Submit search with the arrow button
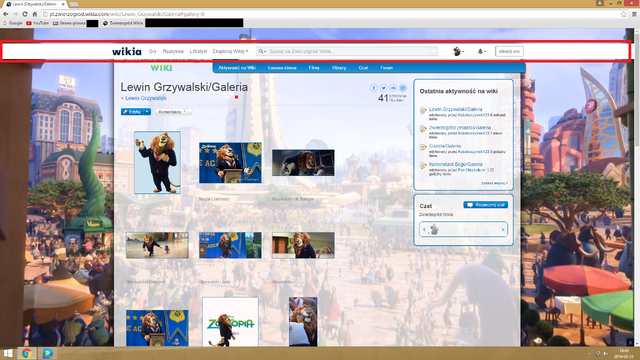This screenshot has height=360, width=640. (433, 51)
